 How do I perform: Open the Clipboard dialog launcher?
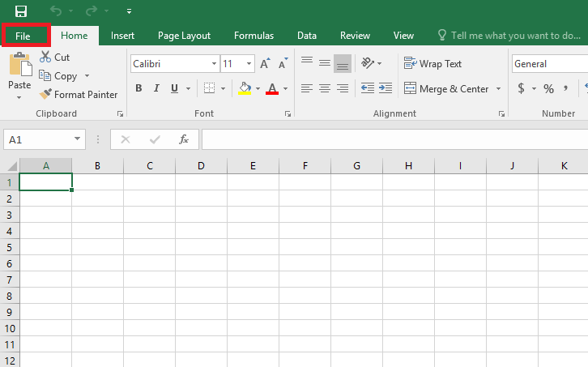click(x=121, y=113)
